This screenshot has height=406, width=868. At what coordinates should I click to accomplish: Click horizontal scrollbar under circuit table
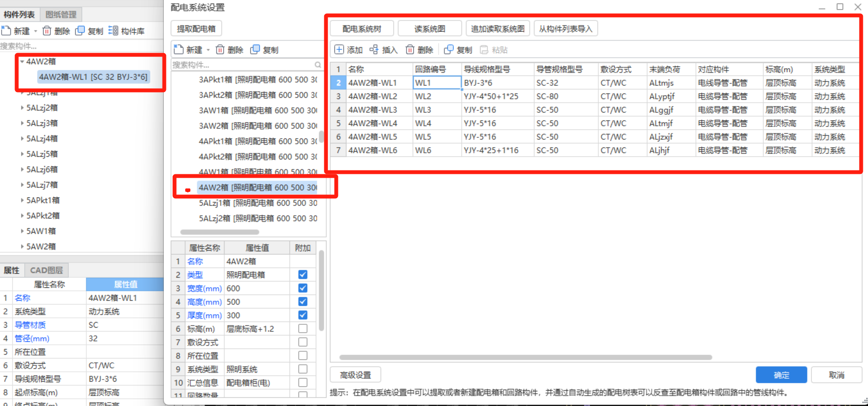(x=526, y=357)
